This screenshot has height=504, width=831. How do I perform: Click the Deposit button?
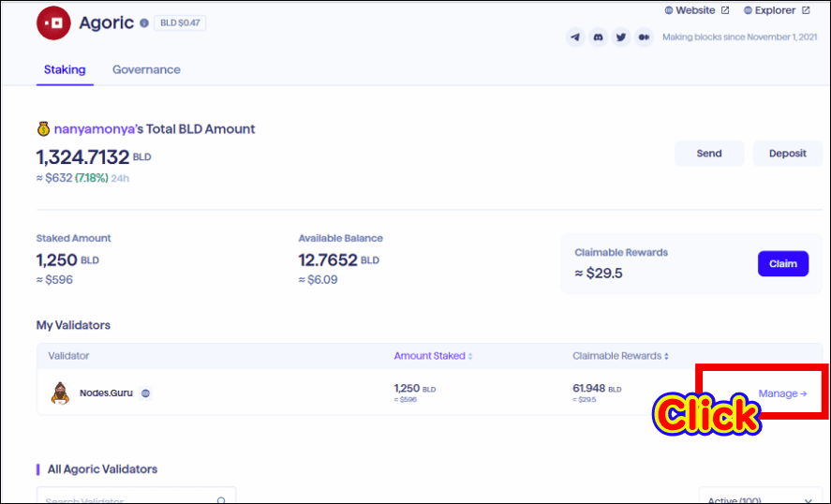pyautogui.click(x=788, y=153)
